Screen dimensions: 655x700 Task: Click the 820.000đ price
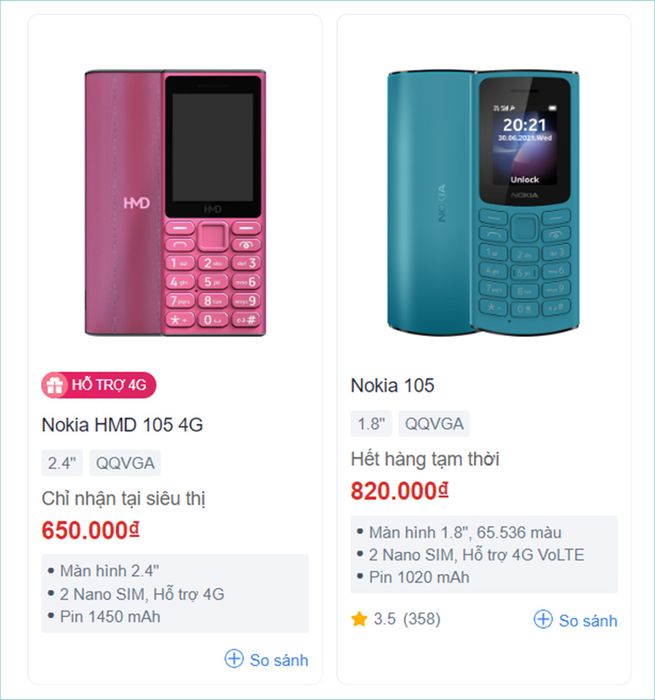[x=400, y=491]
